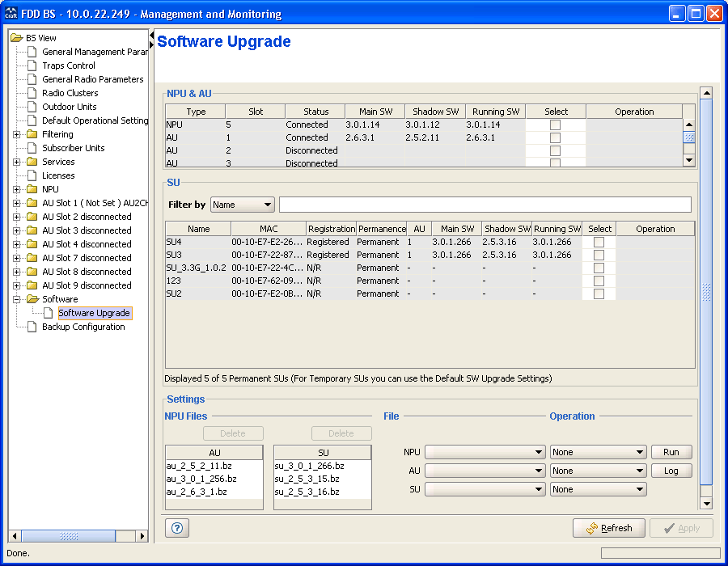Viewport: 728px width, 566px height.
Task: Open the Filter by Name dropdown
Action: tap(243, 205)
